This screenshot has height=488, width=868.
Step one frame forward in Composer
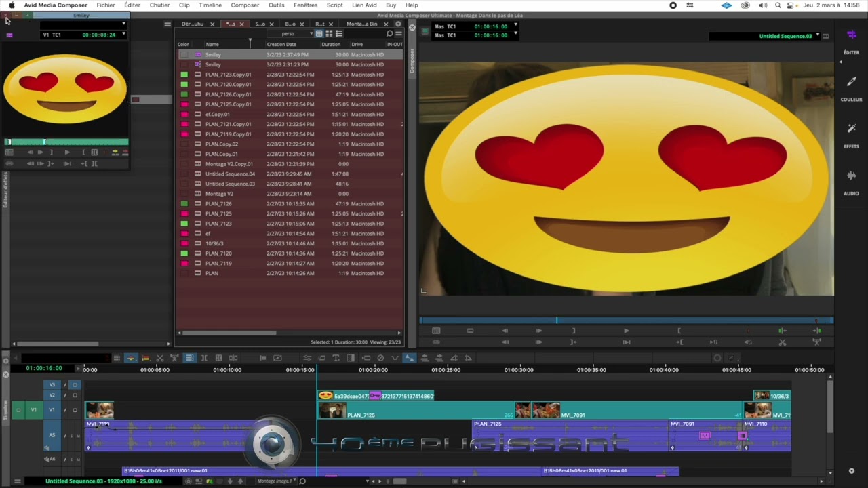(x=539, y=331)
